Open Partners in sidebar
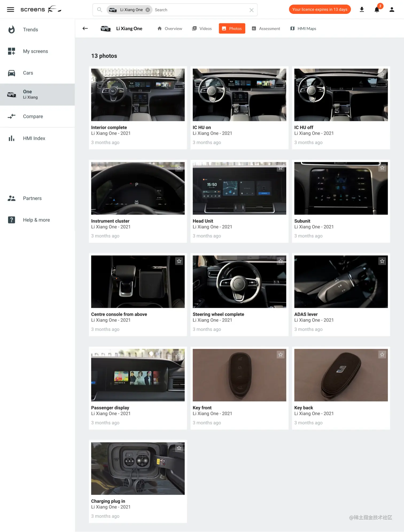404x532 pixels. (37, 198)
